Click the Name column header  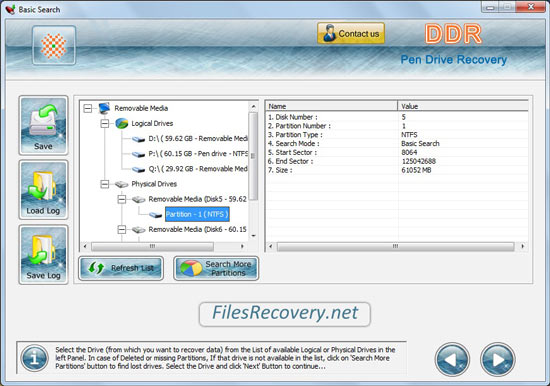pos(331,106)
